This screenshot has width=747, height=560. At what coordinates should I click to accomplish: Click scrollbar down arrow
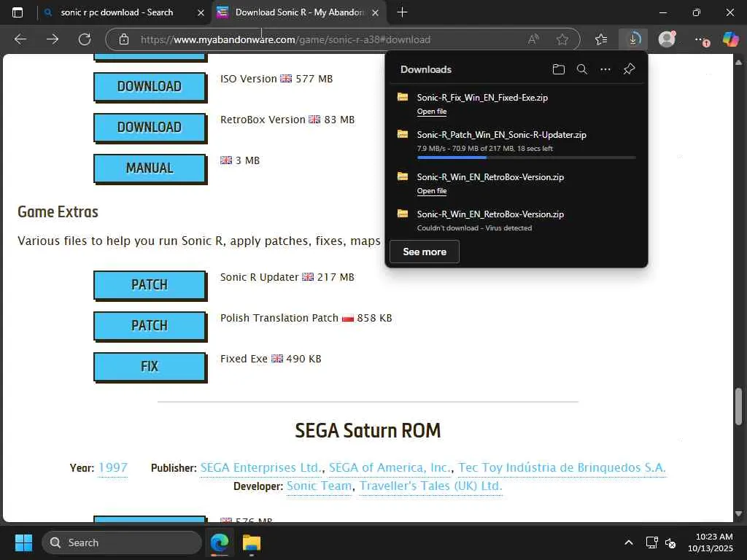tap(738, 514)
